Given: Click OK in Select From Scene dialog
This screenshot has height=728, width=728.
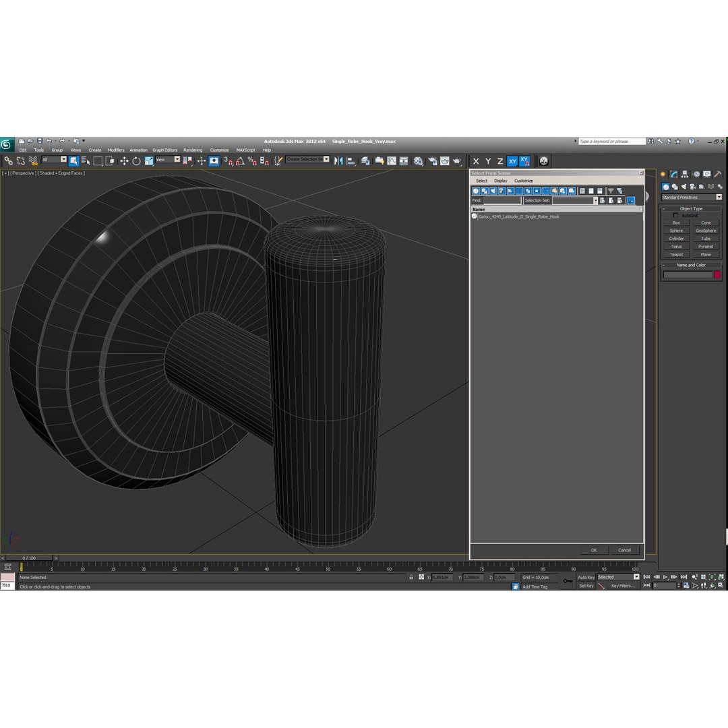Looking at the screenshot, I should pos(594,550).
